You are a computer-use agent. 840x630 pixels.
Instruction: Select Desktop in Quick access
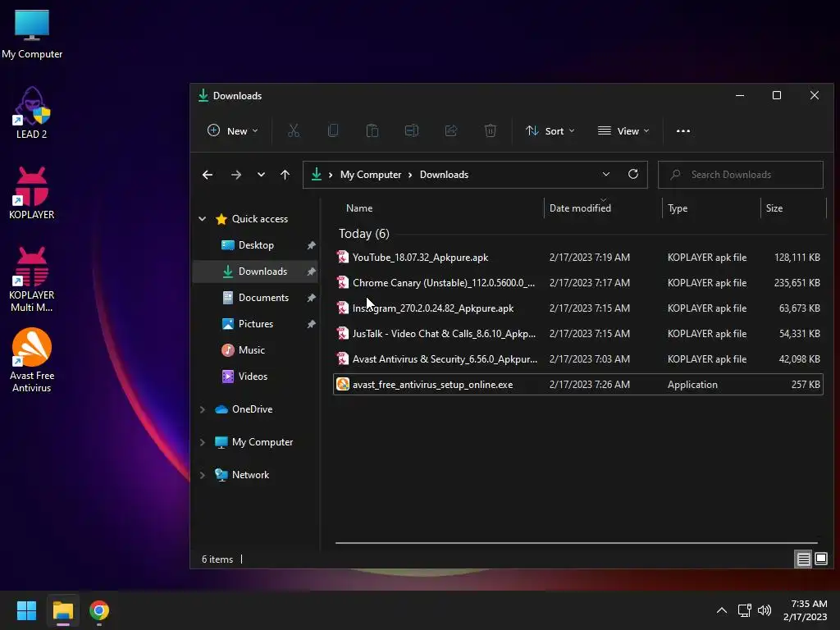(x=256, y=245)
